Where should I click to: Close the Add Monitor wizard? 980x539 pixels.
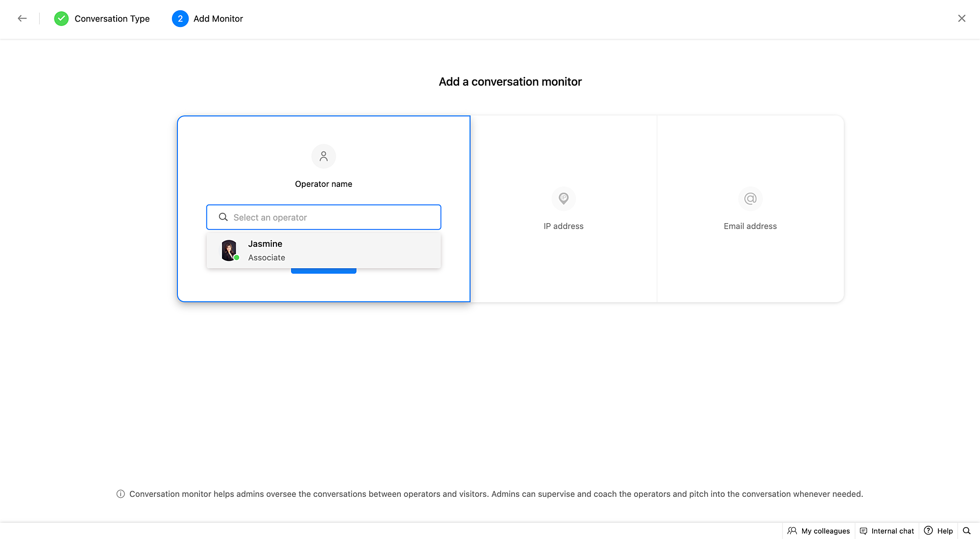[x=961, y=19]
